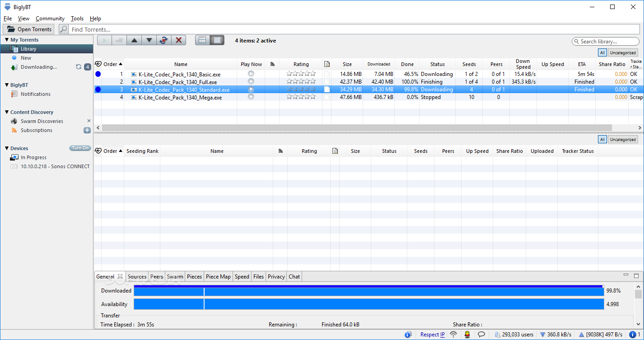Image resolution: width=644 pixels, height=340 pixels.
Task: Click the start/stop toggle refresh icon
Action: [x=164, y=40]
